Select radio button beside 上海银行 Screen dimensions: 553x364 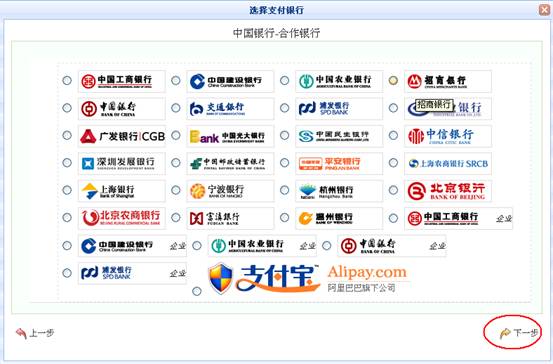(67, 190)
